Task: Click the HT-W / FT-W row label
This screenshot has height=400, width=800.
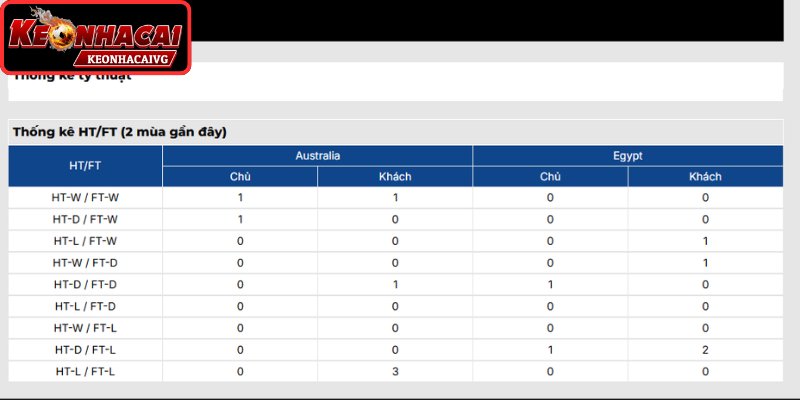Action: click(85, 197)
